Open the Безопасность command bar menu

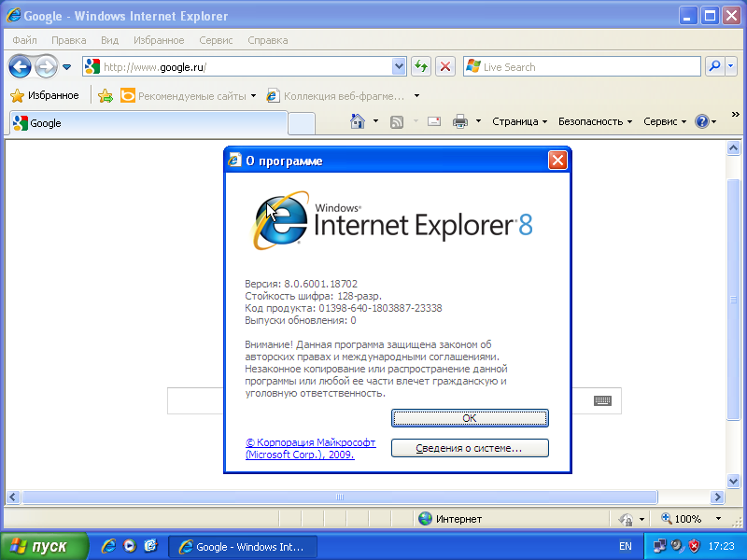click(x=595, y=122)
